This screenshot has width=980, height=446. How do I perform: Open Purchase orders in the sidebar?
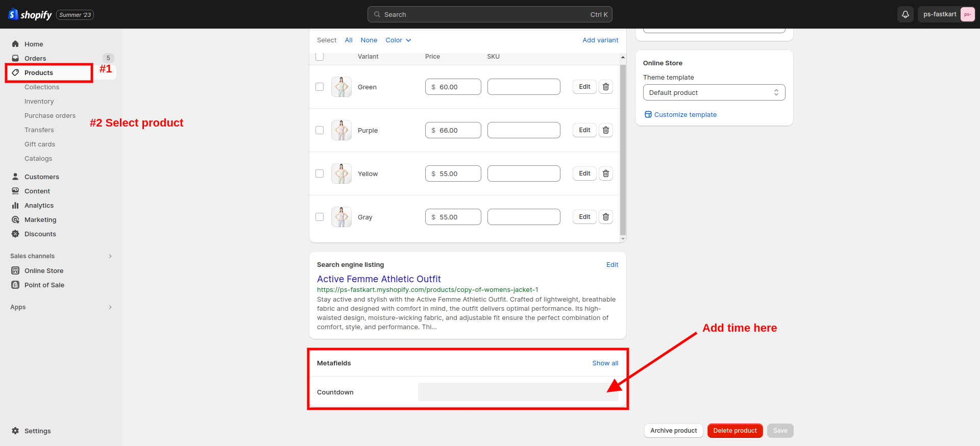pos(50,116)
